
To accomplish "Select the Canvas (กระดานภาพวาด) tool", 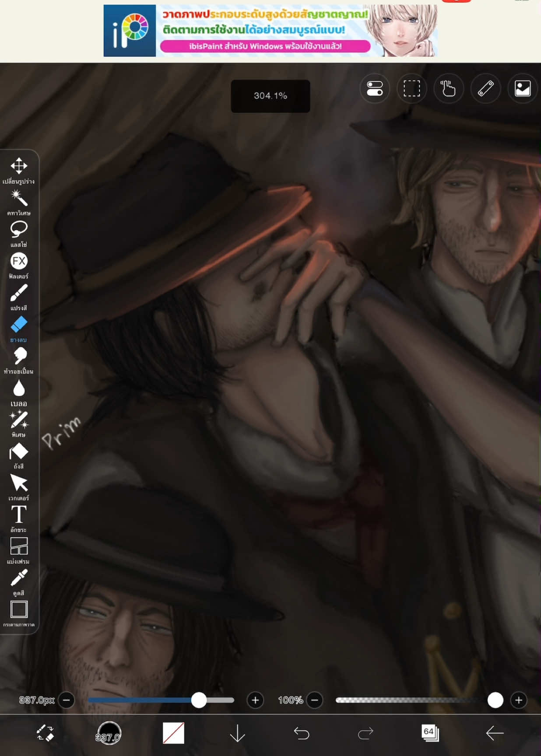I will [19, 613].
